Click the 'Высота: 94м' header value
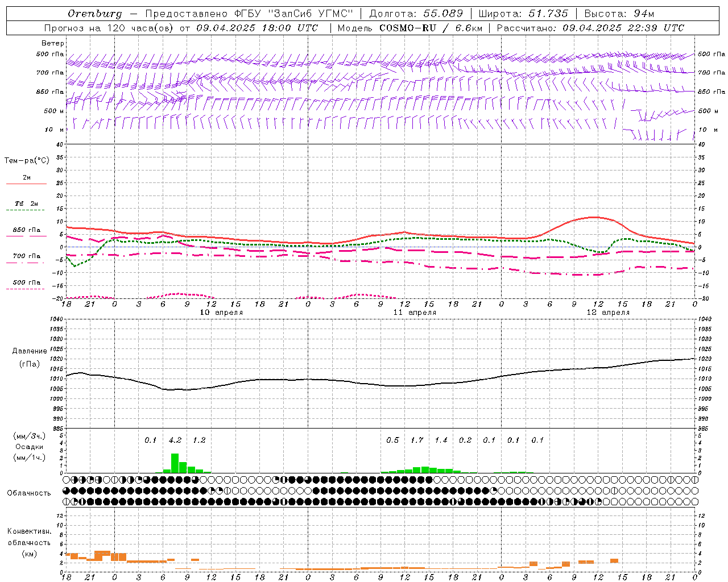Screen dimensions: 728x582 pos(619,14)
